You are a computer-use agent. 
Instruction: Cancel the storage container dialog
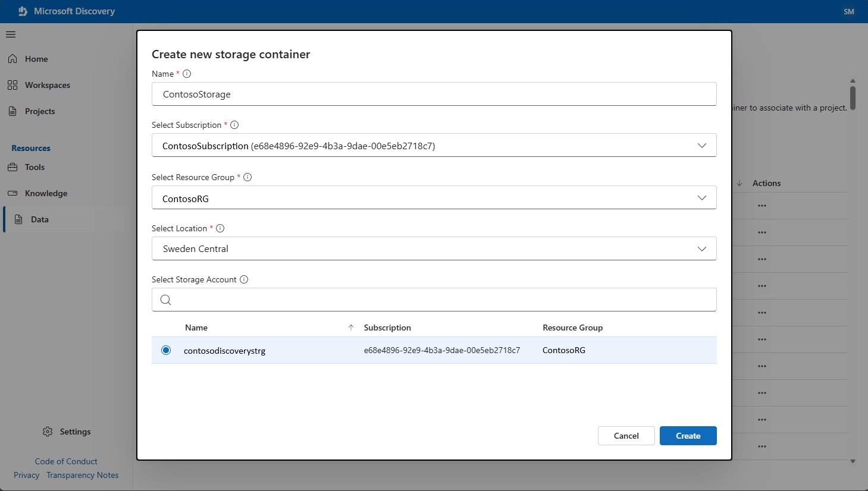tap(626, 436)
